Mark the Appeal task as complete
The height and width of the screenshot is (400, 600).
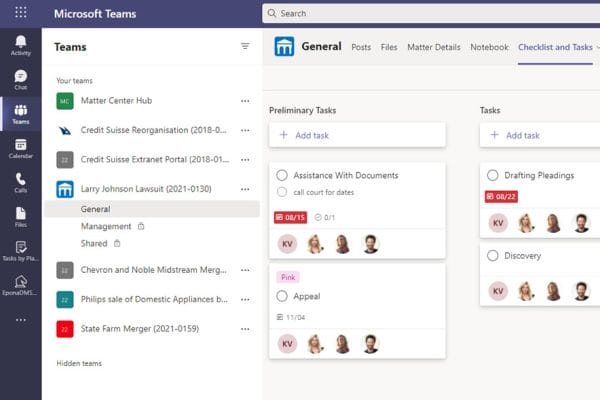click(282, 296)
